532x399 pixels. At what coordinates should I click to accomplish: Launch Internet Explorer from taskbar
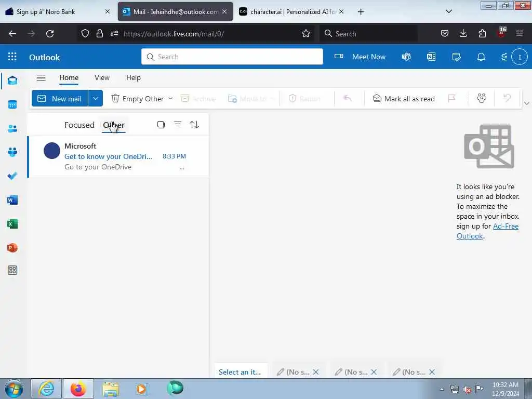46,389
